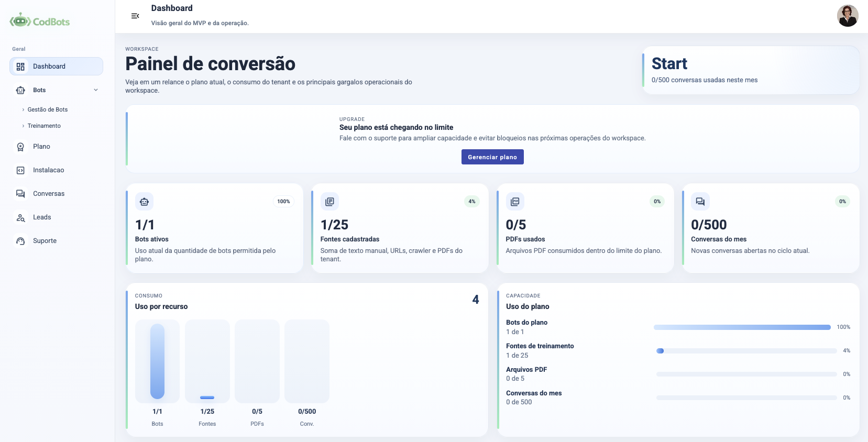
Task: Click the Bots robot icon in sidebar
Action: tap(20, 90)
